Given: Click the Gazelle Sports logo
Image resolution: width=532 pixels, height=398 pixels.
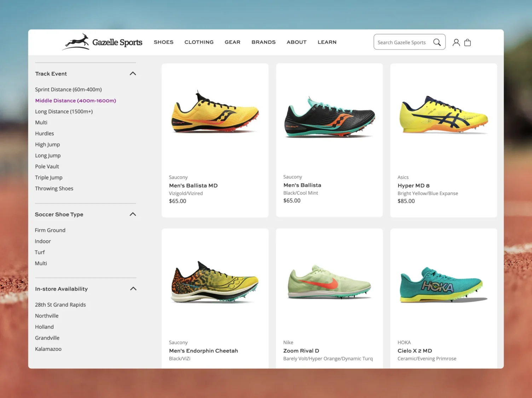Looking at the screenshot, I should [x=102, y=42].
